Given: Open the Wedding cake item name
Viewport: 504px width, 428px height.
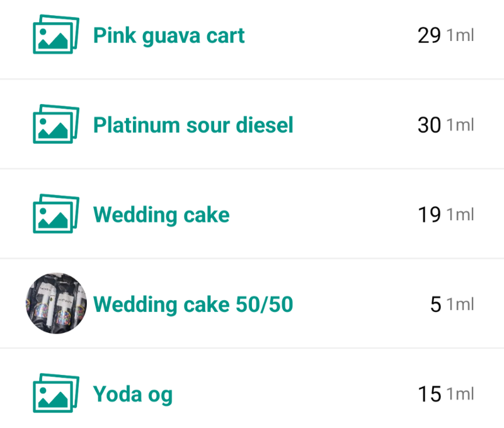Looking at the screenshot, I should click(x=161, y=215).
